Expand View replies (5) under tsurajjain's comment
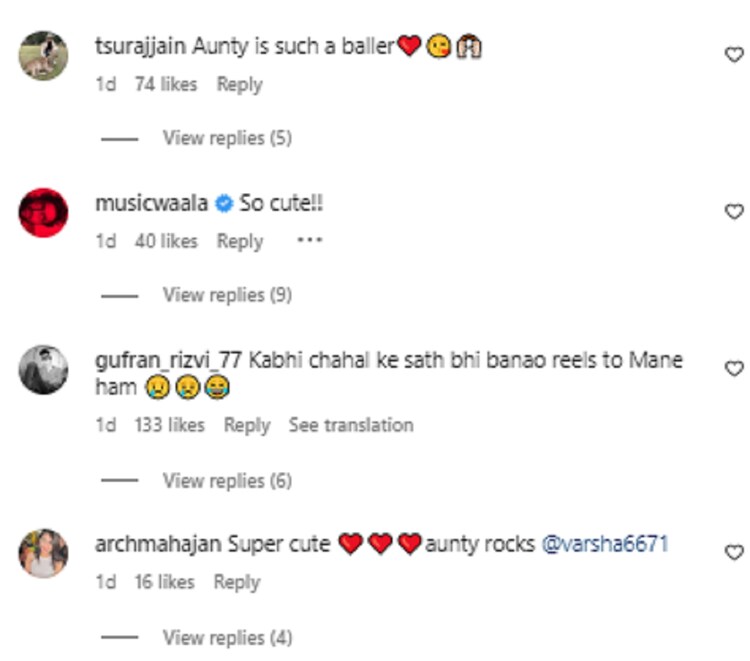This screenshot has height=661, width=750. point(227,138)
